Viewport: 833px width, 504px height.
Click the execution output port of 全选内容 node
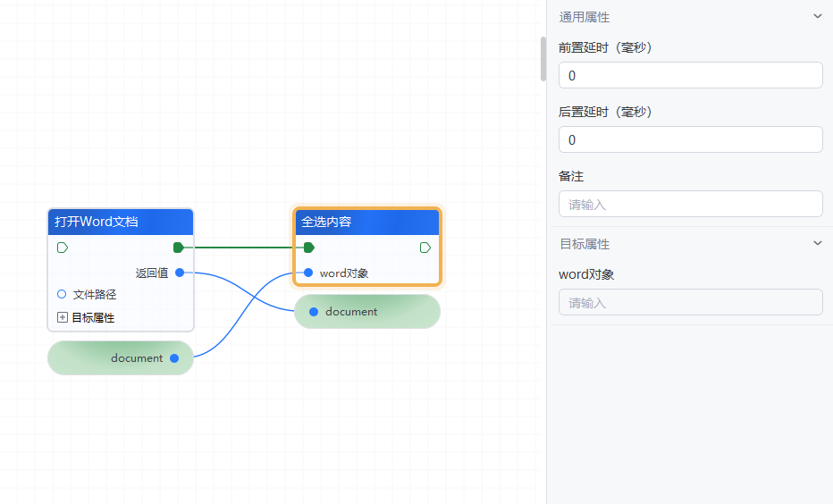(425, 248)
